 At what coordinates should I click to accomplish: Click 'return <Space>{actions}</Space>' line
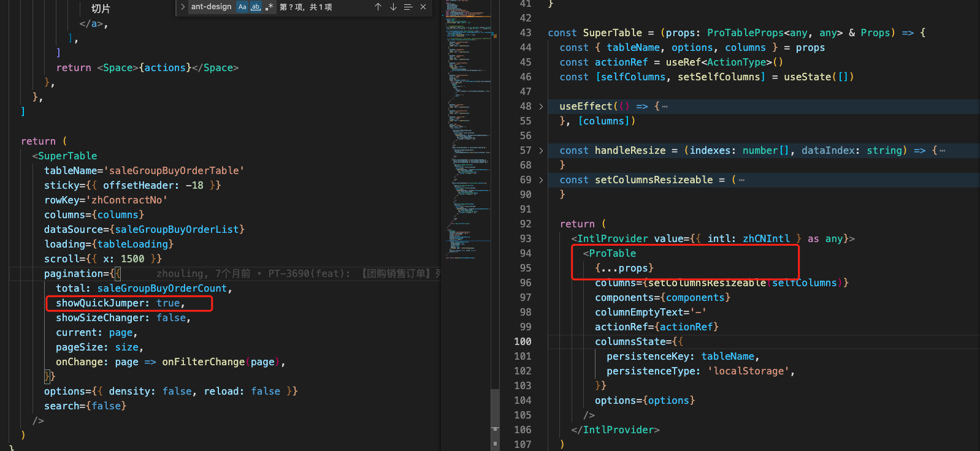coord(147,68)
